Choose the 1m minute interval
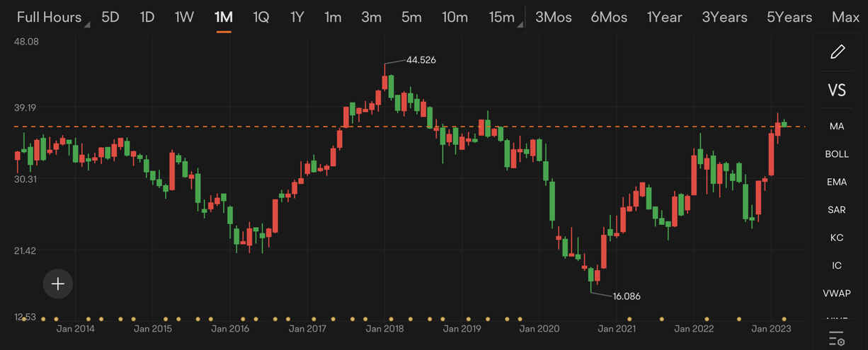 point(333,18)
